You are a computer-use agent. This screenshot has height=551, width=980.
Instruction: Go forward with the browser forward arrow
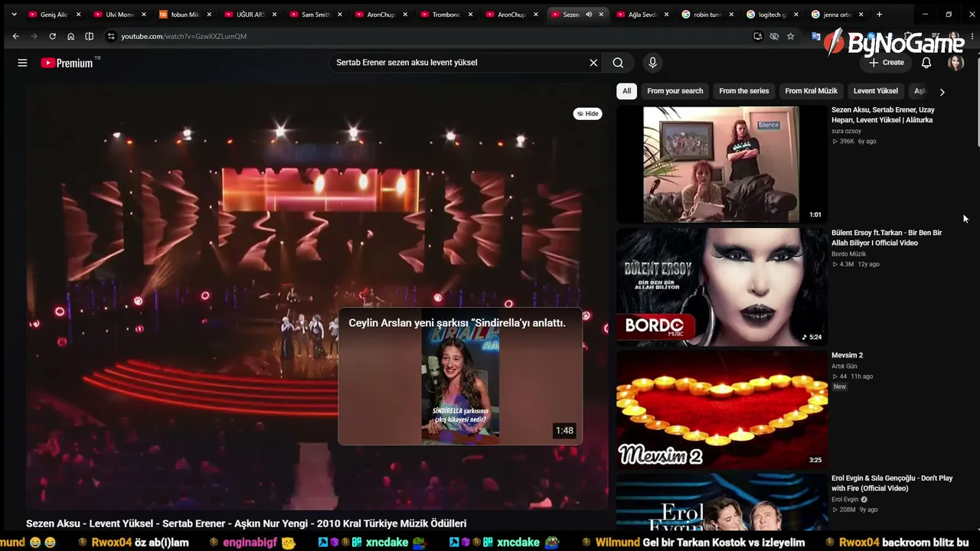pyautogui.click(x=34, y=36)
